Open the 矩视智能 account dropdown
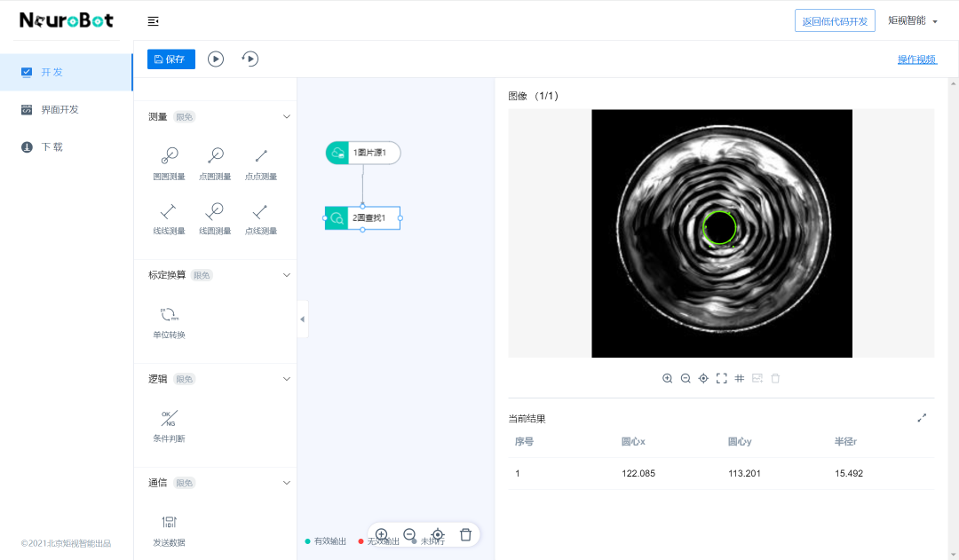Viewport: 959px width, 560px height. pos(913,20)
